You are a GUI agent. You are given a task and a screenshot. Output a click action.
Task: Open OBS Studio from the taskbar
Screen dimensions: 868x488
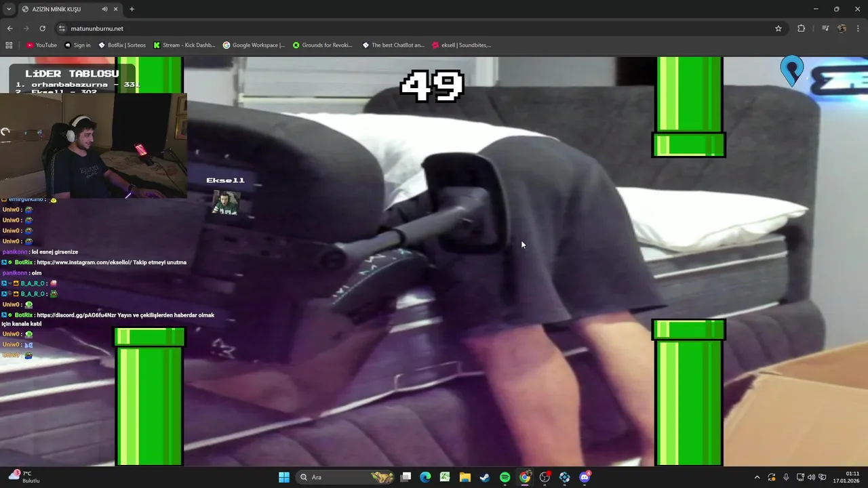tap(545, 477)
